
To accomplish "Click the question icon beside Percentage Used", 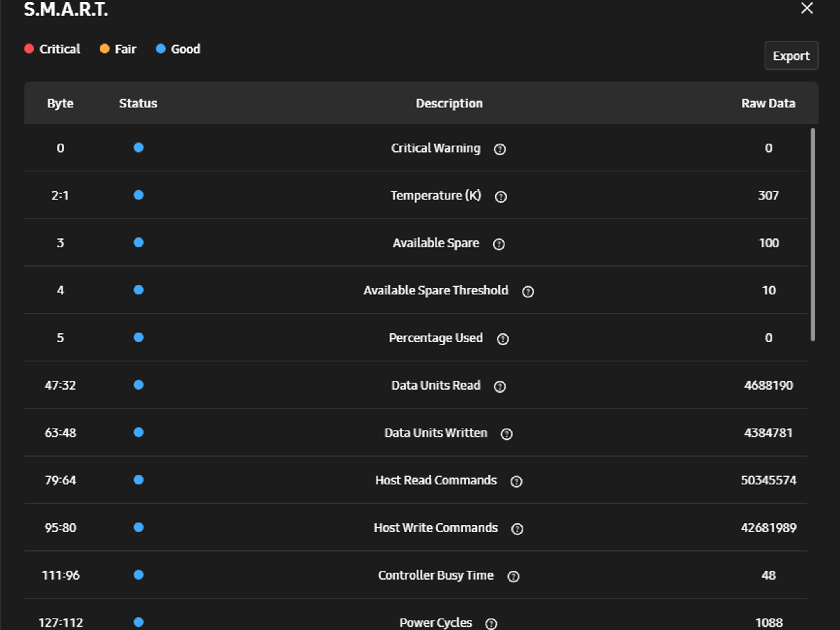I will (x=502, y=339).
